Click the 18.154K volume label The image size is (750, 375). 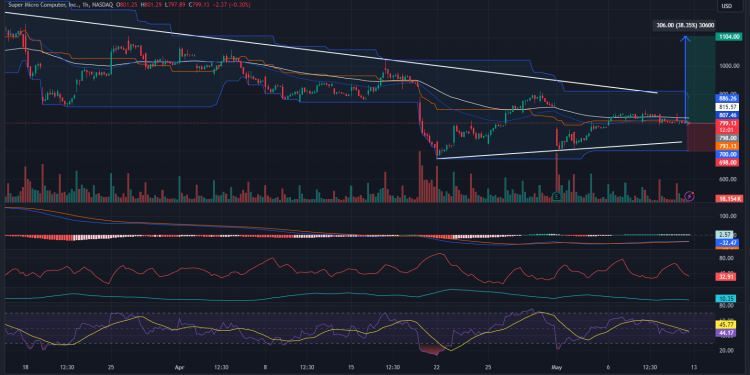click(x=729, y=199)
